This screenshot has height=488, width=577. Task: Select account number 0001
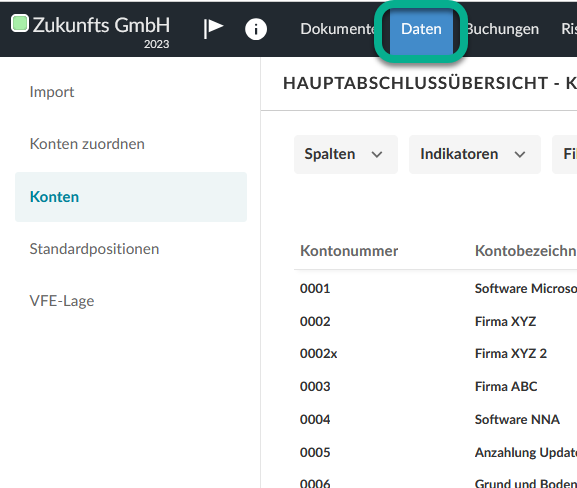[315, 289]
